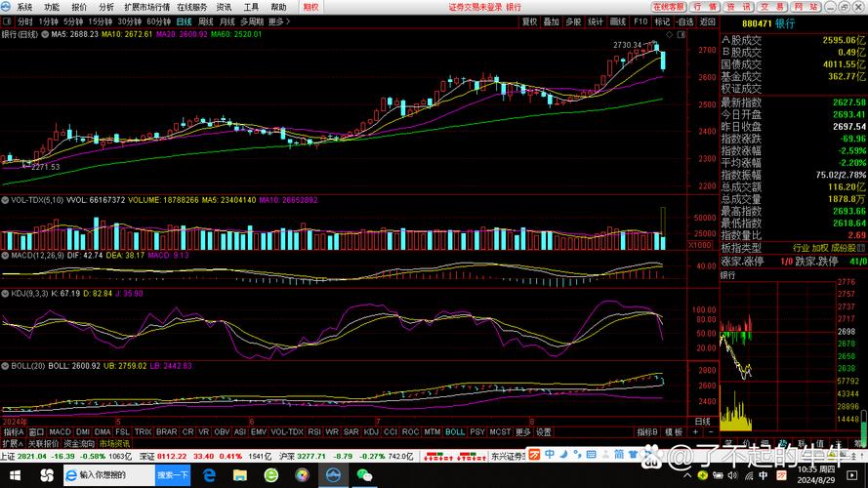Open the 系统 menu
Screen dimensions: 868x488
(x=24, y=6)
